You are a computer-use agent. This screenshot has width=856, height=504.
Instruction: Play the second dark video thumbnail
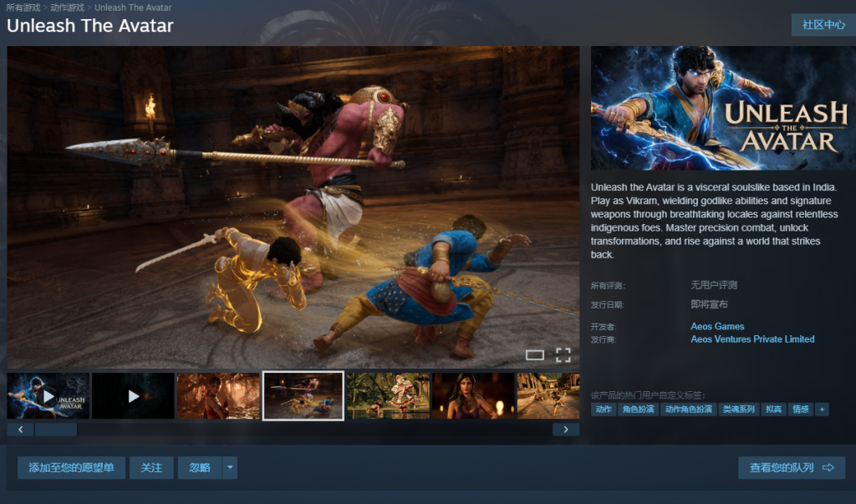[133, 396]
